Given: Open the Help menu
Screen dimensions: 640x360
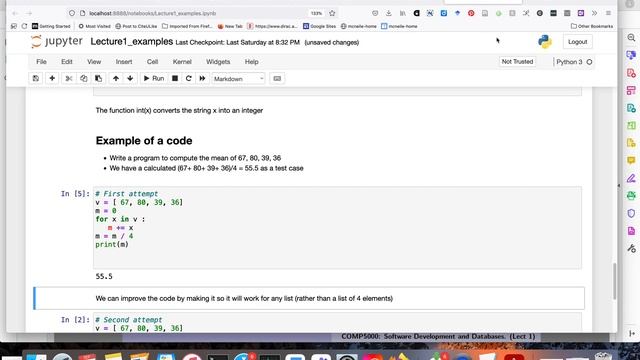Looking at the screenshot, I should pyautogui.click(x=251, y=62).
